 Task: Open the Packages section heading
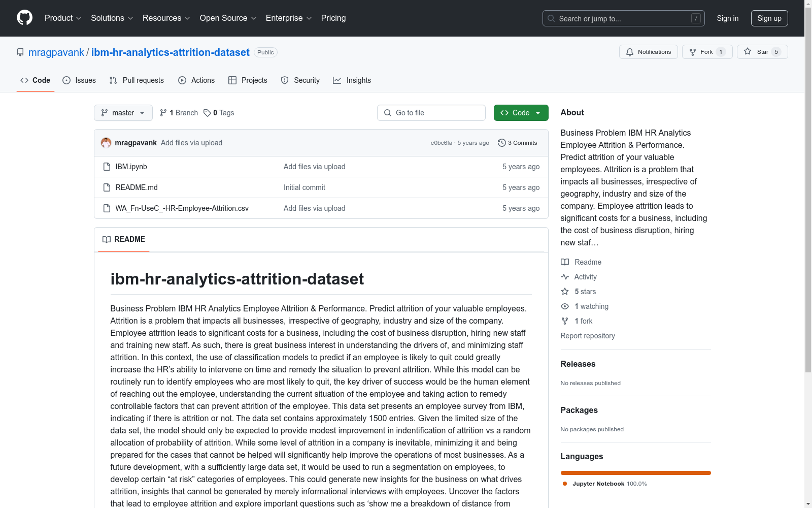pyautogui.click(x=579, y=410)
